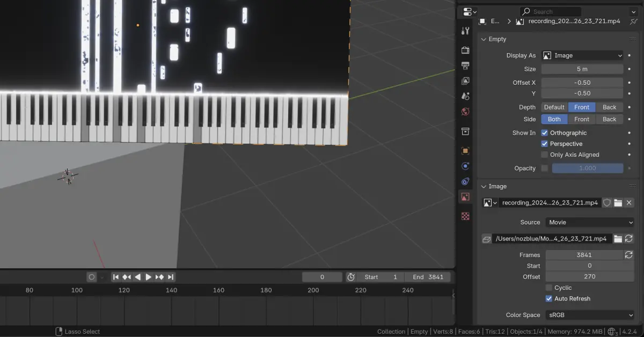Uncheck Perspective show-in option
Viewport: 644px width, 337px height.
(544, 144)
